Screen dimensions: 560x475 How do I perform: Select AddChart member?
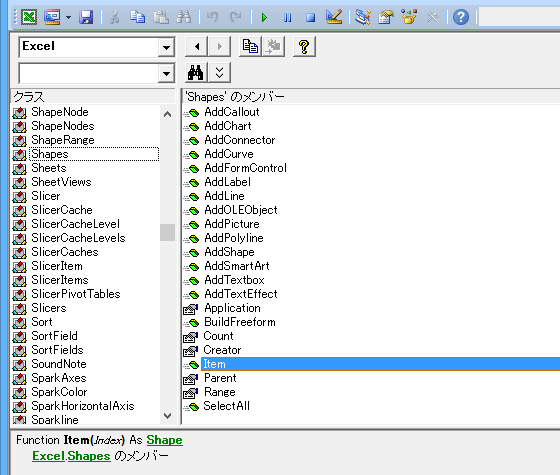[x=228, y=126]
